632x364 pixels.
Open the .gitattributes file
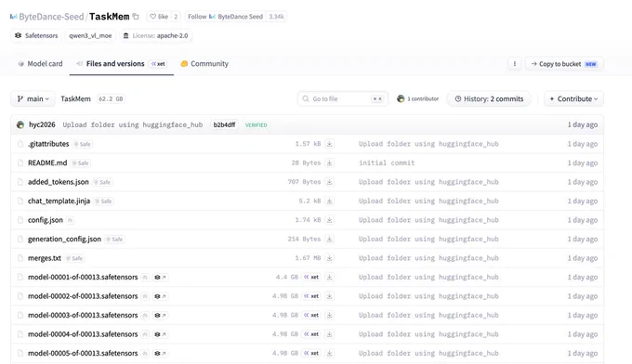pos(48,144)
